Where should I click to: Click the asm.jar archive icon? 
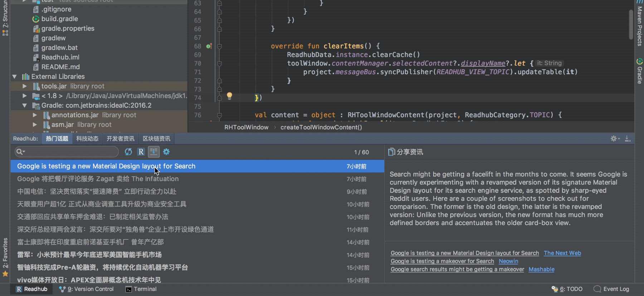(x=46, y=125)
